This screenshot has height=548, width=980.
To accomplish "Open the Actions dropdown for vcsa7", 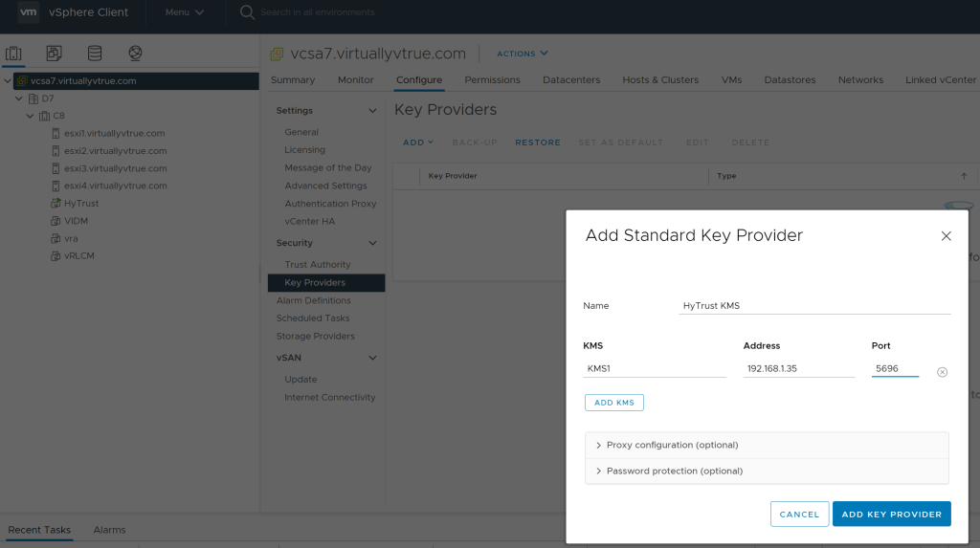I will (523, 54).
